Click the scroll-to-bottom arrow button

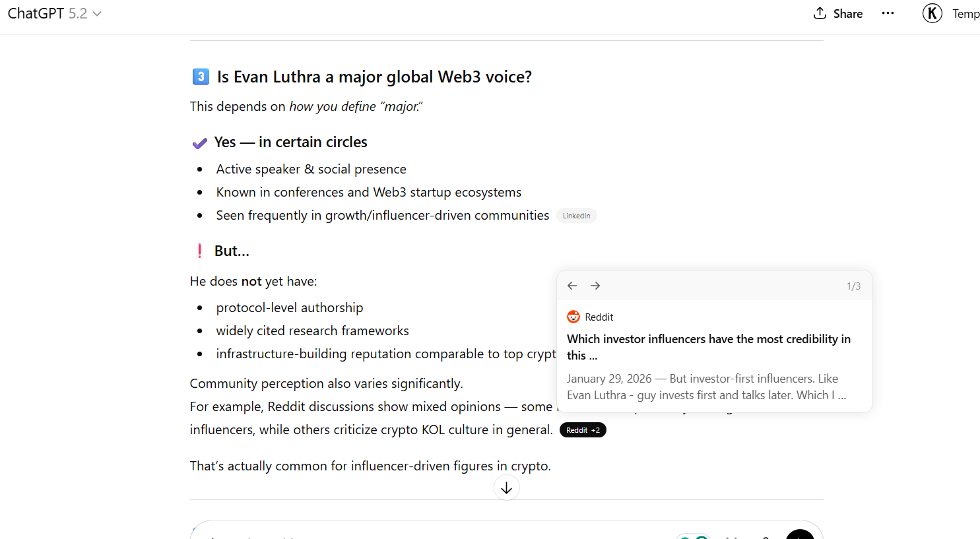pos(506,487)
